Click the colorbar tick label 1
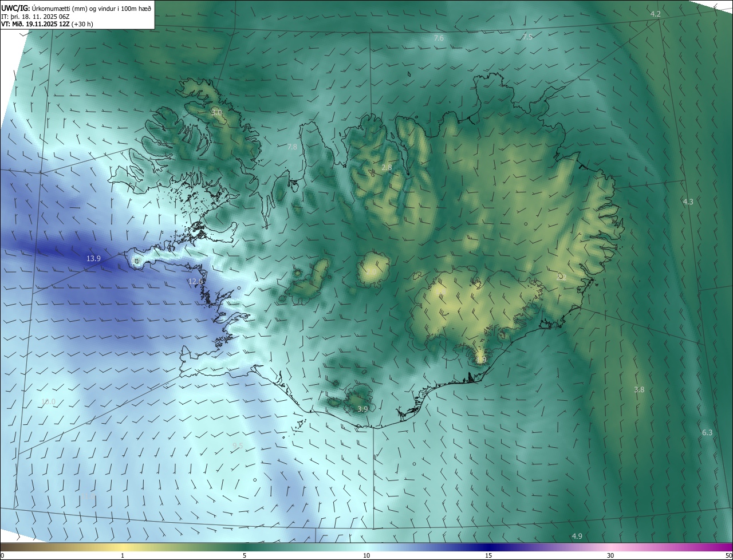 click(x=123, y=555)
